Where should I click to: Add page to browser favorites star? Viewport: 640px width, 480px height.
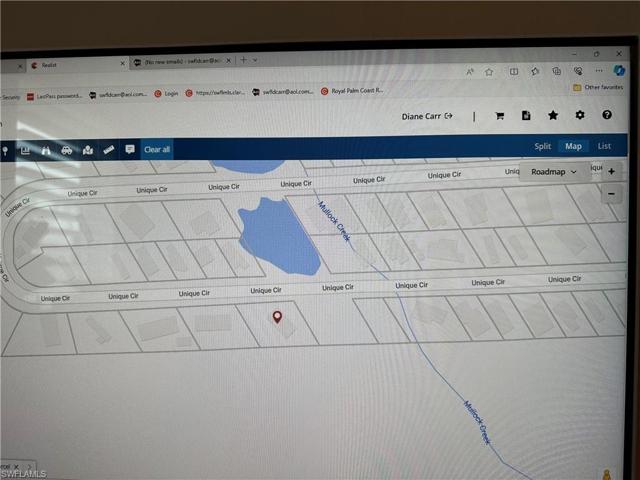pyautogui.click(x=489, y=72)
